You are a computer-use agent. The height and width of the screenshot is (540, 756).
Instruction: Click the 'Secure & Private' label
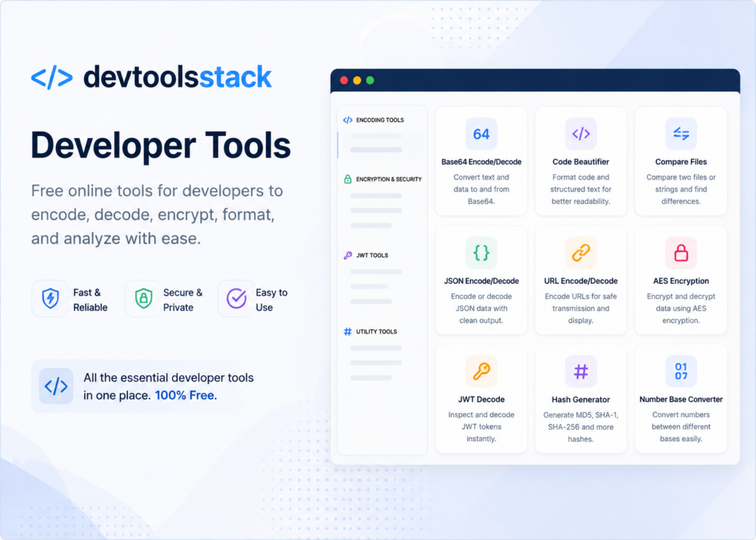pyautogui.click(x=183, y=300)
